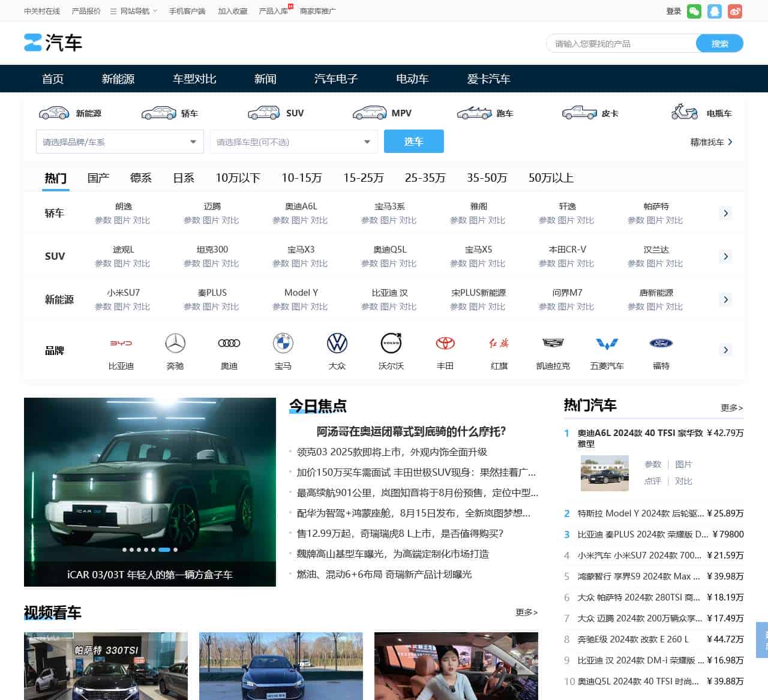Select the 跑车 sports car icon
The height and width of the screenshot is (700, 768).
[474, 113]
